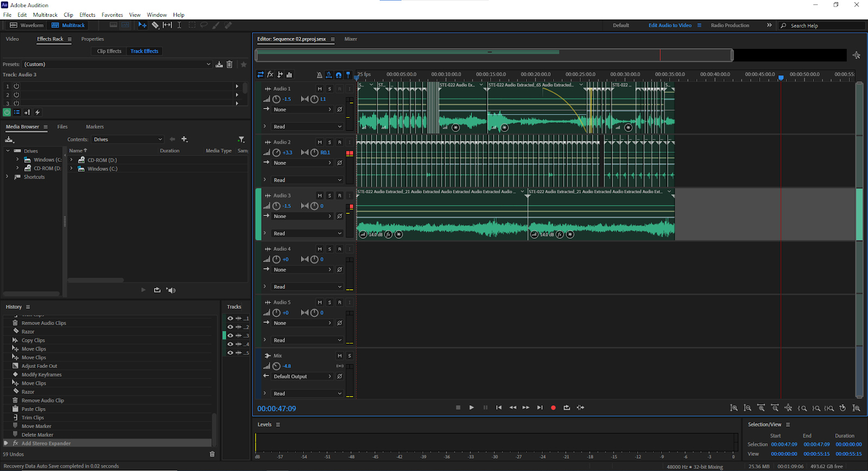
Task: Open Audio 1 input None dropdown
Action: 303,110
